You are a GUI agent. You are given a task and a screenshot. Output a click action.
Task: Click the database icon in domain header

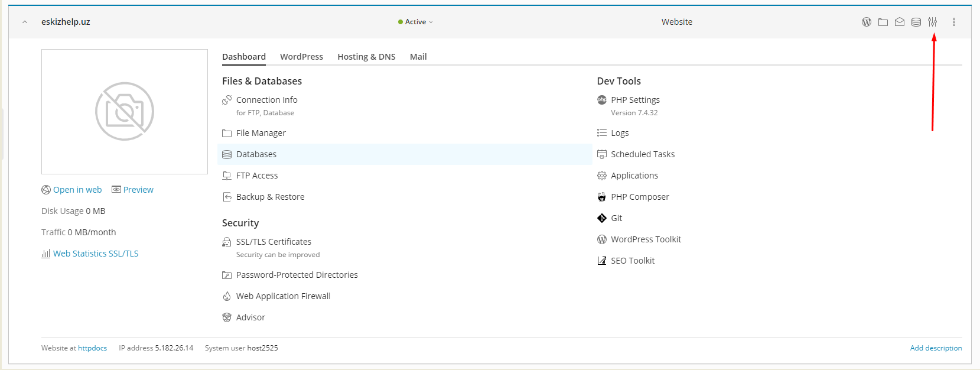point(916,22)
